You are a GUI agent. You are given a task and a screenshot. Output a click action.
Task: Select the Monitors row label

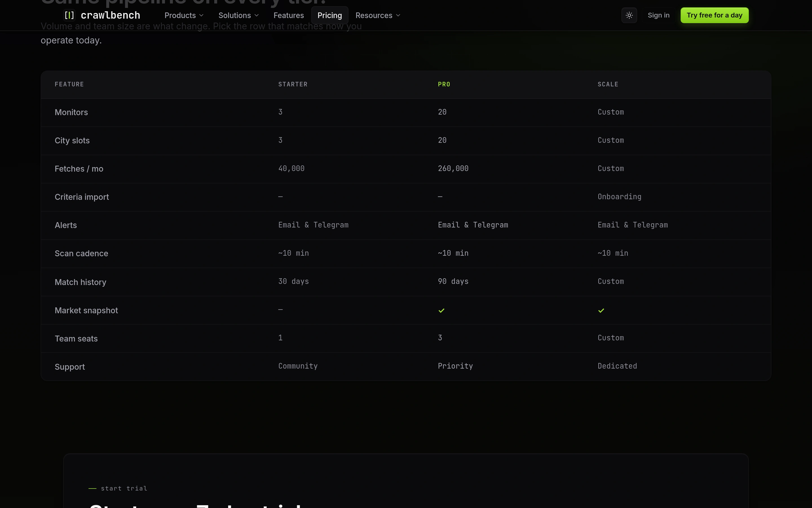(x=71, y=112)
